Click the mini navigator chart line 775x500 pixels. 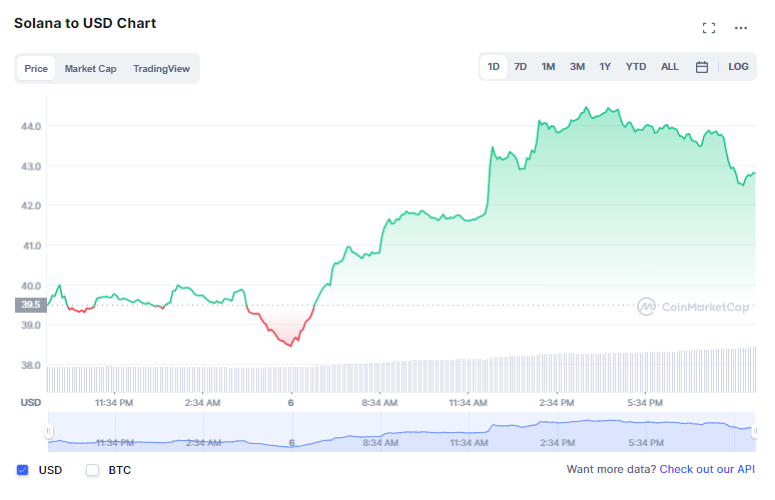(x=401, y=433)
